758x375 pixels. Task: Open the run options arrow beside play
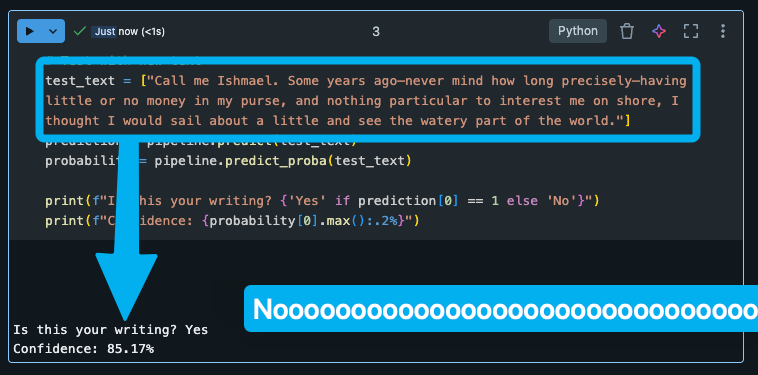tap(53, 31)
